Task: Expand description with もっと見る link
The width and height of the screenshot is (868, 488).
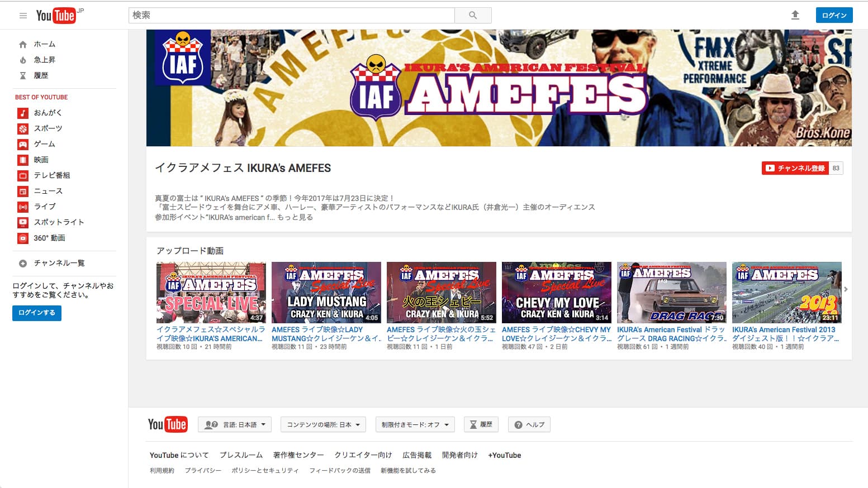Action: 295,217
